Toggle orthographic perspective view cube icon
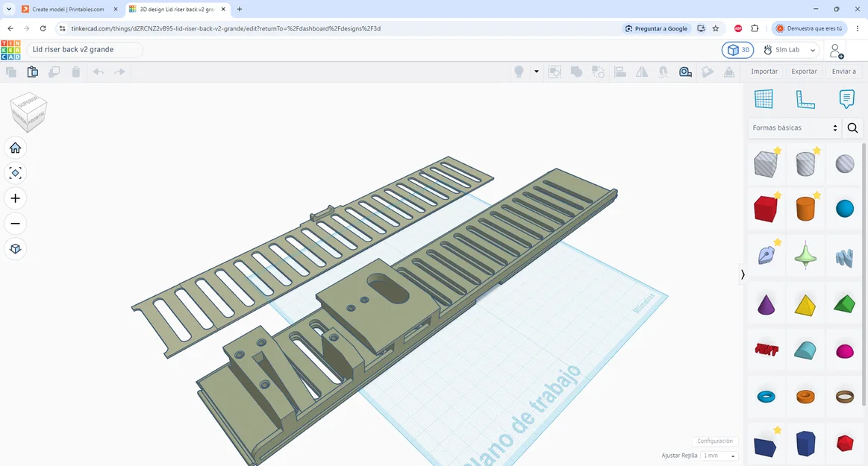This screenshot has width=868, height=466. (x=16, y=249)
